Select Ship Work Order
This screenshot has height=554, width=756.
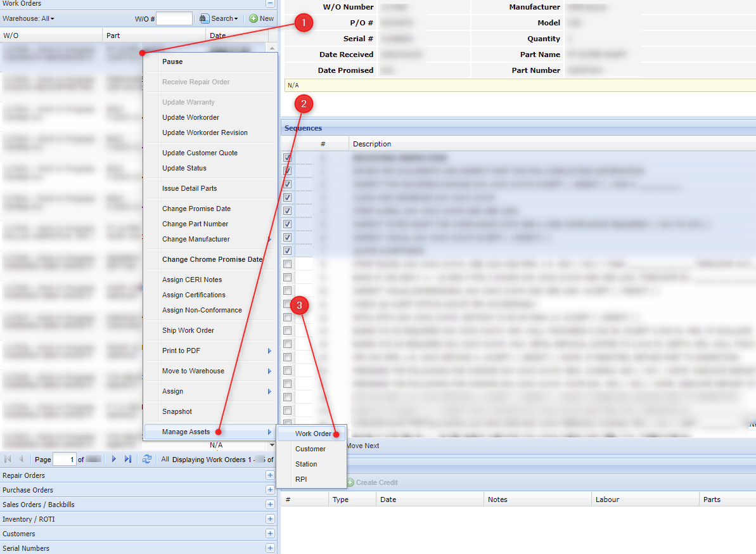210,330
